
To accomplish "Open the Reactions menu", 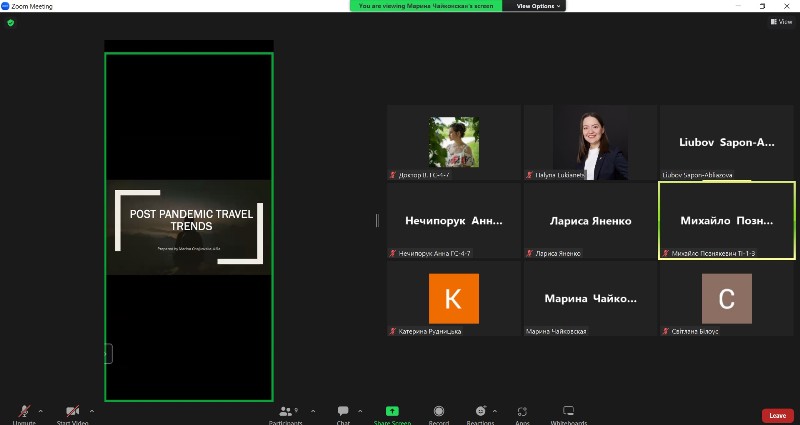I will [480, 412].
